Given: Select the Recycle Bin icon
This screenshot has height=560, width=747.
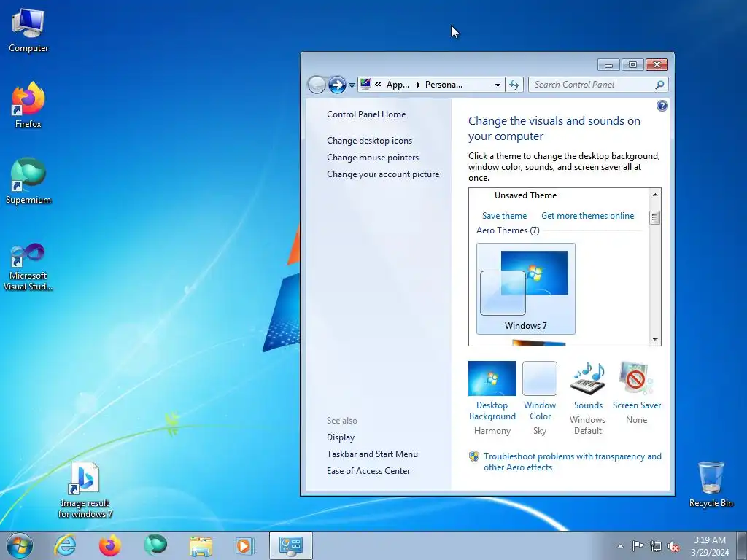Looking at the screenshot, I should [711, 484].
